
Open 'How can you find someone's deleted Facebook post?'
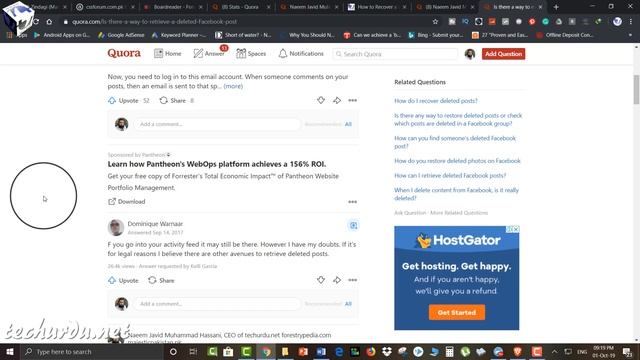click(455, 142)
